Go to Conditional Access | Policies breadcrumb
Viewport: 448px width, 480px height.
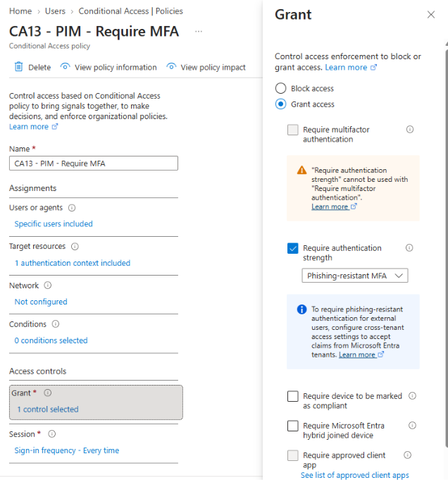[131, 11]
